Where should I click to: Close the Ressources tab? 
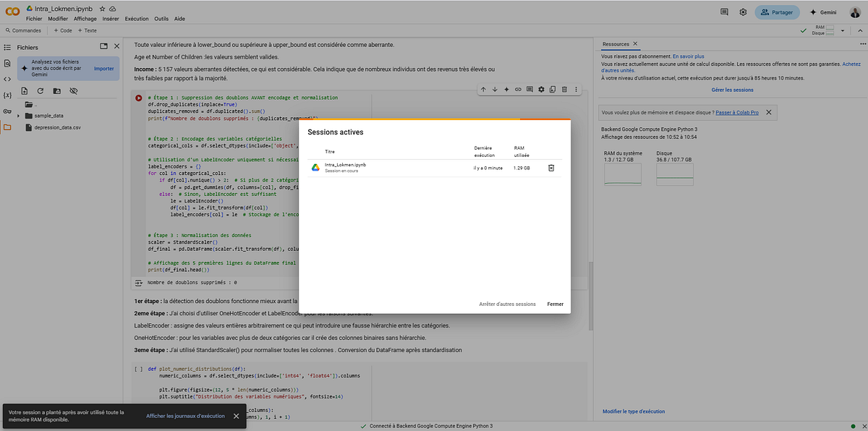[634, 44]
